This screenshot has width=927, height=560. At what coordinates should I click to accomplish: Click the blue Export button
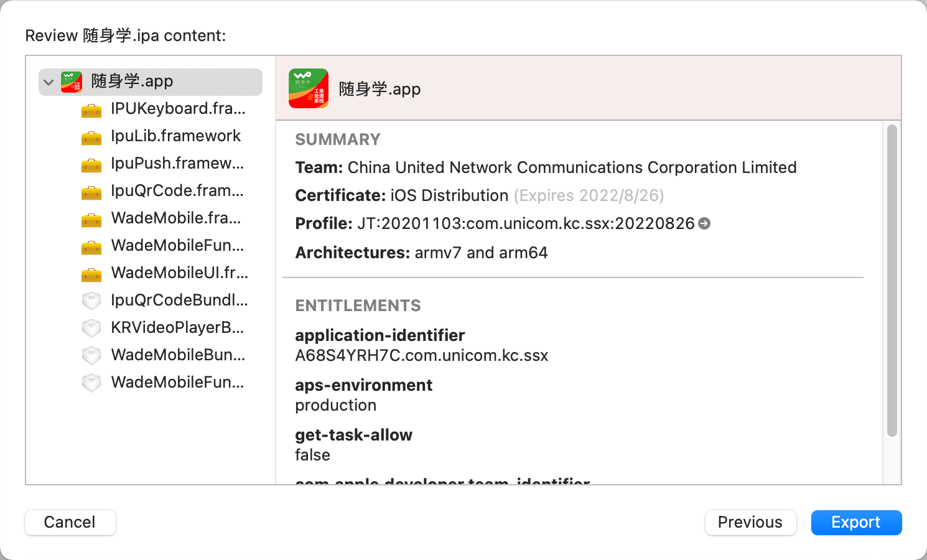point(856,522)
